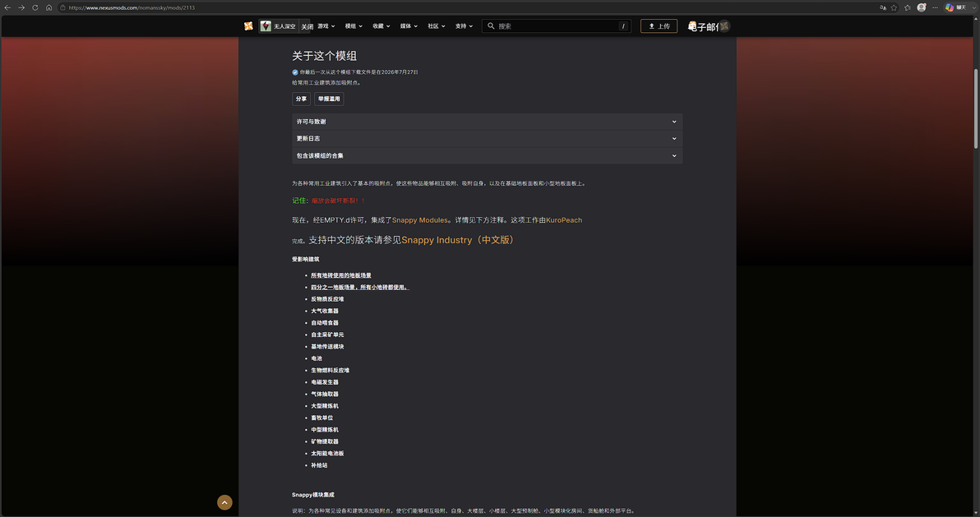Add this page to favorites
This screenshot has height=517, width=980.
coord(894,7)
